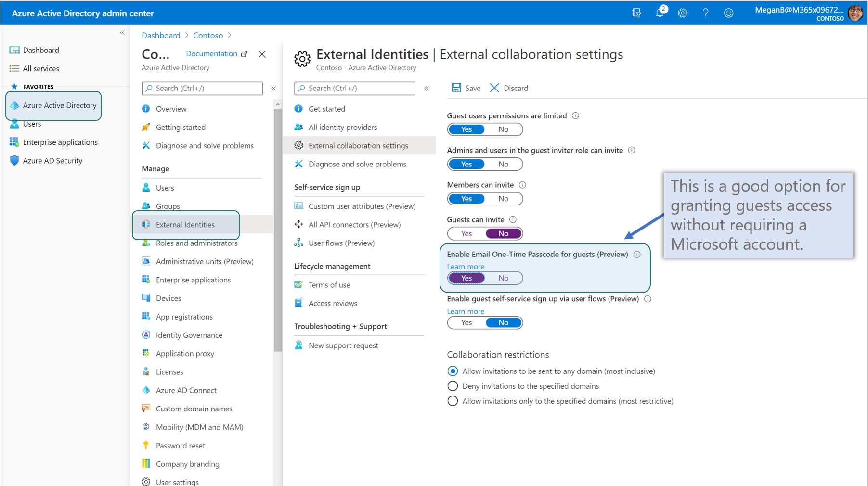
Task: Open the notifications bell icon
Action: 660,13
